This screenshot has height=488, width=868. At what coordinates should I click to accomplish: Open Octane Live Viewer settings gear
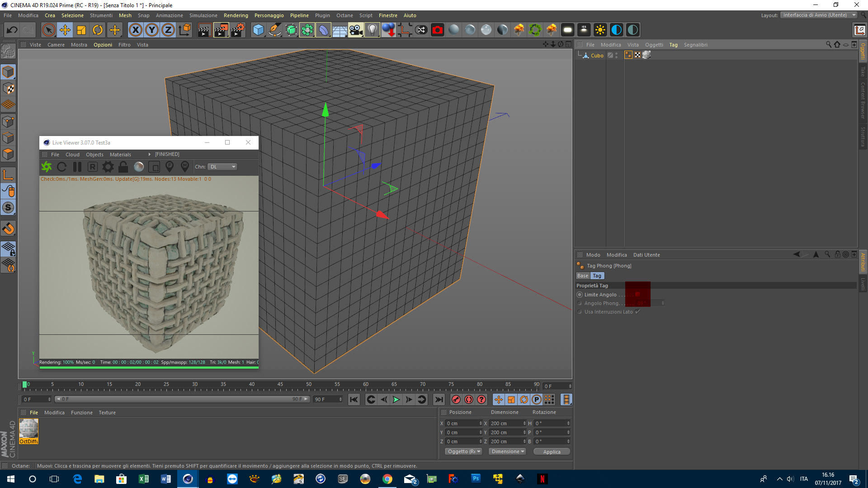[x=108, y=167]
